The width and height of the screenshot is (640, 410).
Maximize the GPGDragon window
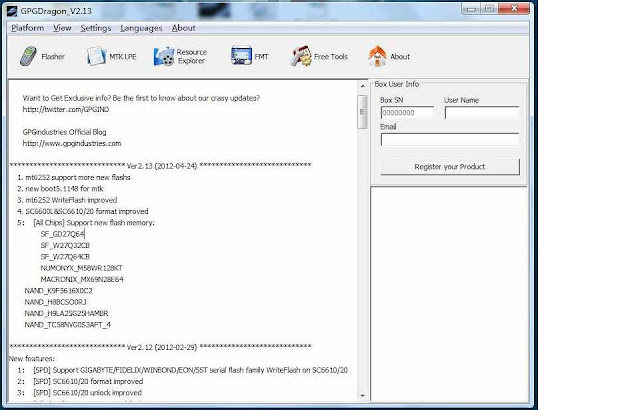pos(489,9)
